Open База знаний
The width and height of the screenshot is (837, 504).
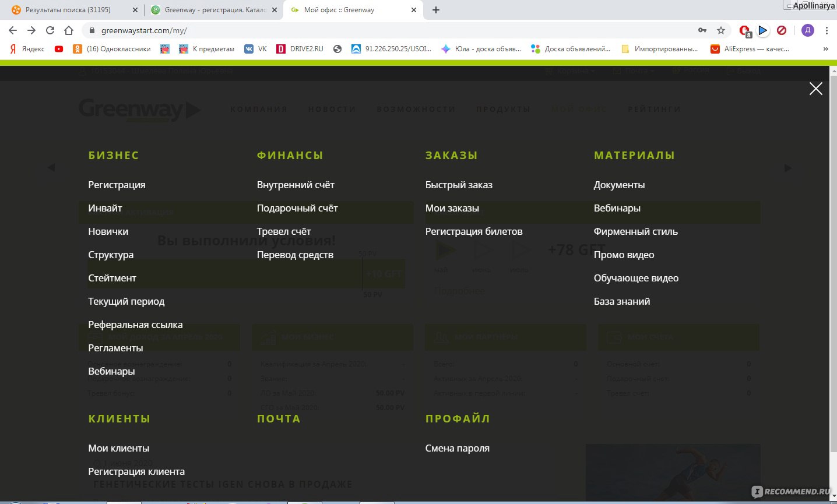click(x=622, y=301)
